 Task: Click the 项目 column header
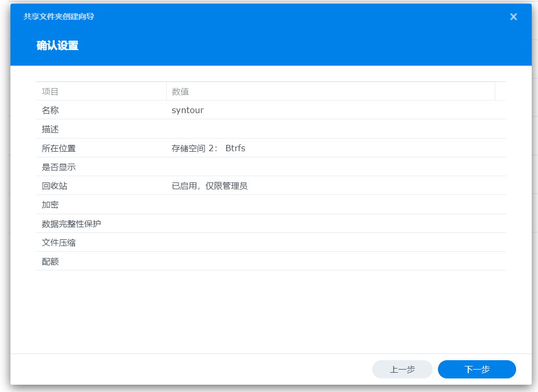[101, 92]
